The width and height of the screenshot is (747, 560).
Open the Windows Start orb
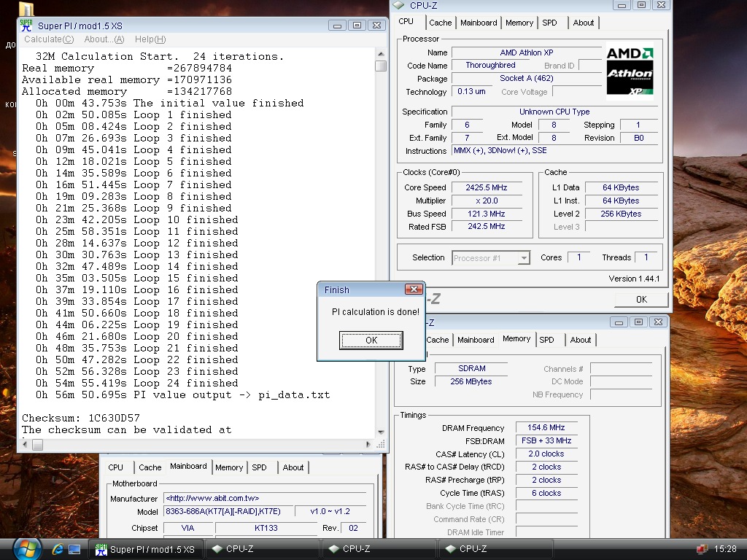(26, 549)
